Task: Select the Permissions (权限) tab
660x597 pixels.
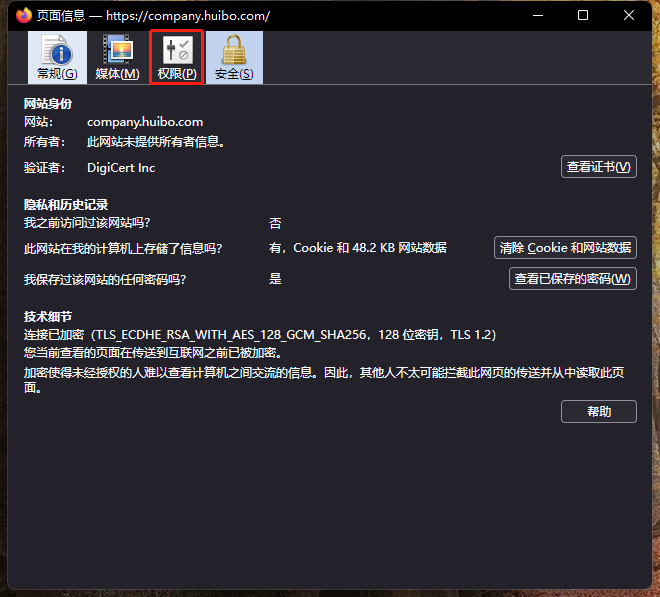Action: click(177, 57)
